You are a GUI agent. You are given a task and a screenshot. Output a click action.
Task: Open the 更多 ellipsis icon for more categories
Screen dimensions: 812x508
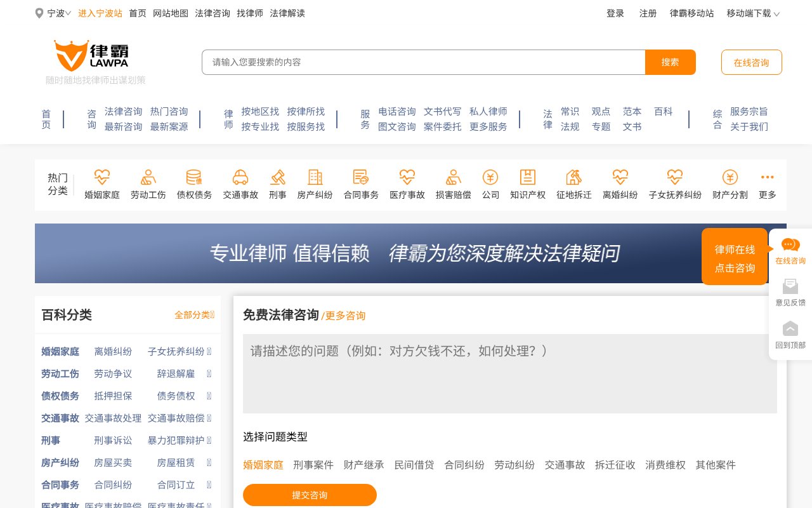click(767, 177)
